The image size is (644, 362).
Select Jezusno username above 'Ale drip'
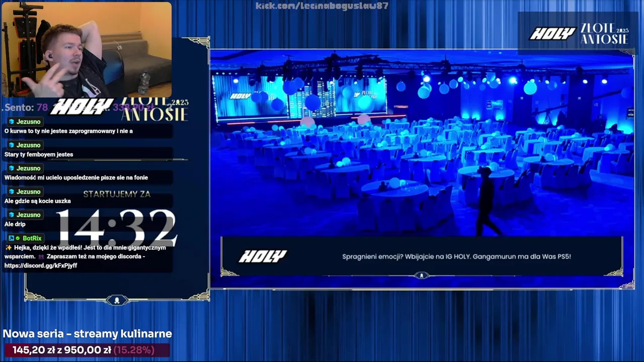tap(28, 215)
